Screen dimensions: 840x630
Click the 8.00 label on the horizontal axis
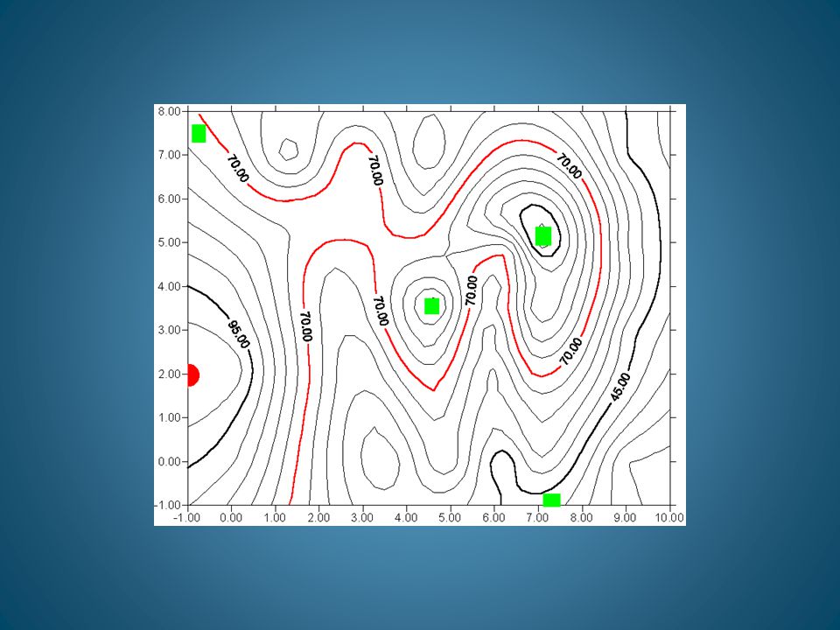(x=581, y=517)
